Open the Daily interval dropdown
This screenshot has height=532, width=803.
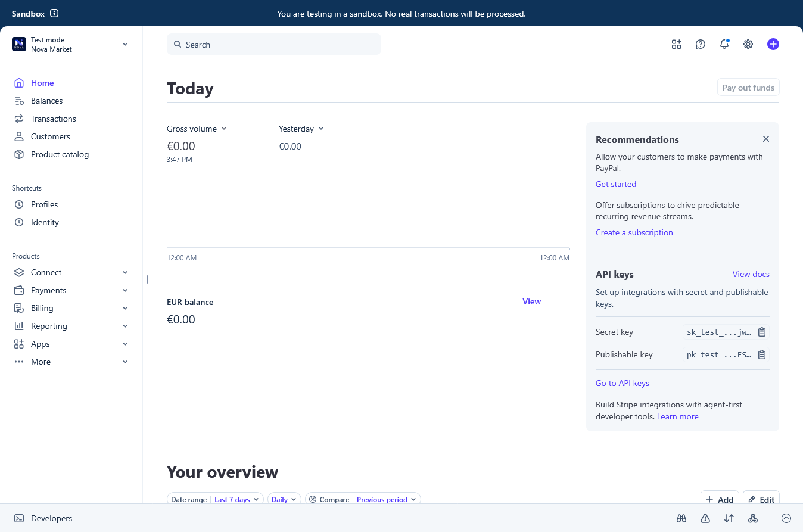pos(284,500)
